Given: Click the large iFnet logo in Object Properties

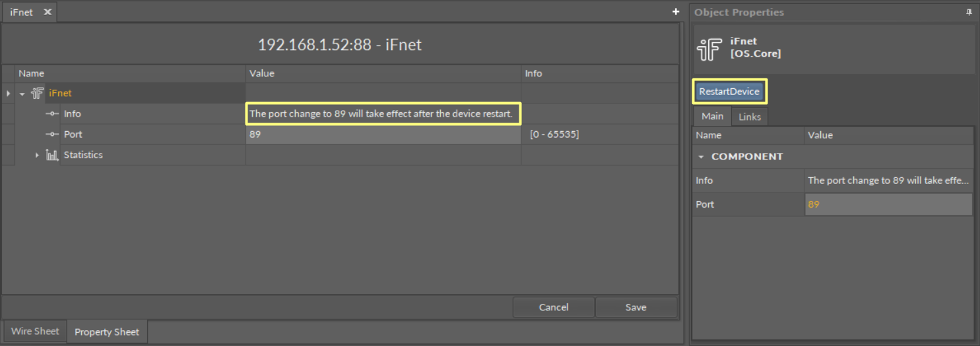Looking at the screenshot, I should click(x=710, y=49).
